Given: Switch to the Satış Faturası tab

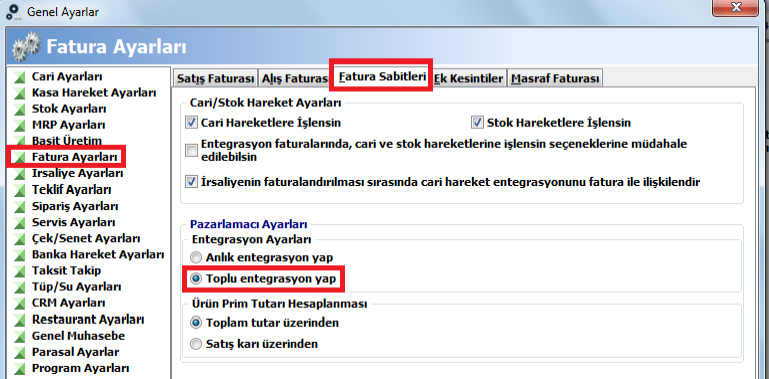Looking at the screenshot, I should point(215,78).
